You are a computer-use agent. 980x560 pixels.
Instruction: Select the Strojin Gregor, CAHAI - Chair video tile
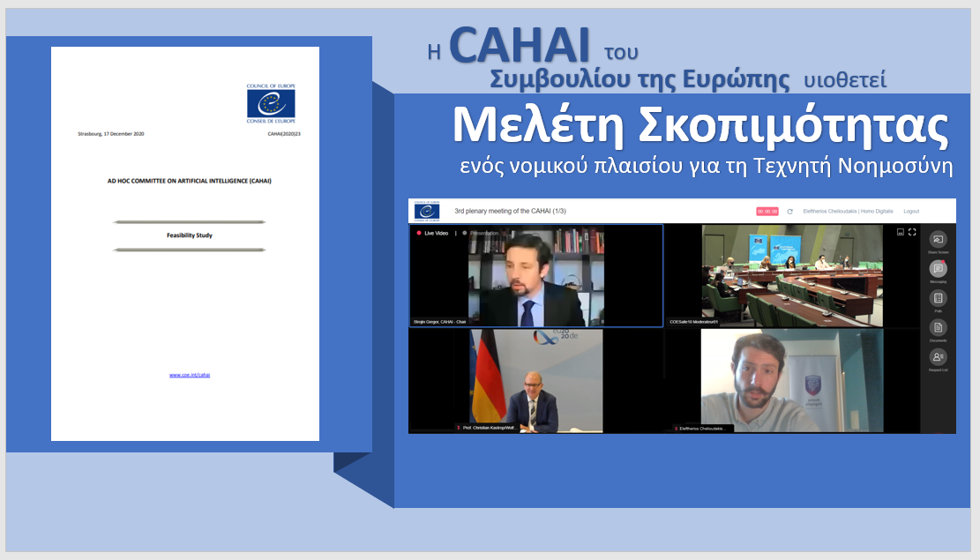pos(536,276)
